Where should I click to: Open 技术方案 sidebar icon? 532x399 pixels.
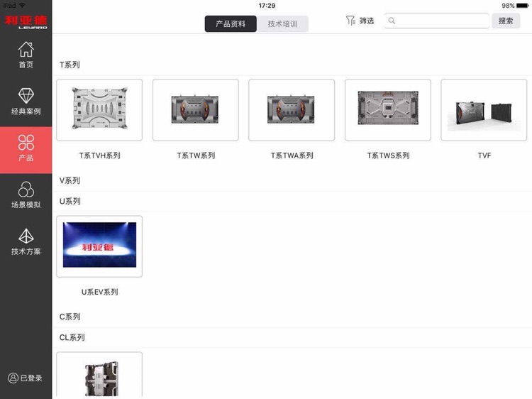[x=26, y=236]
